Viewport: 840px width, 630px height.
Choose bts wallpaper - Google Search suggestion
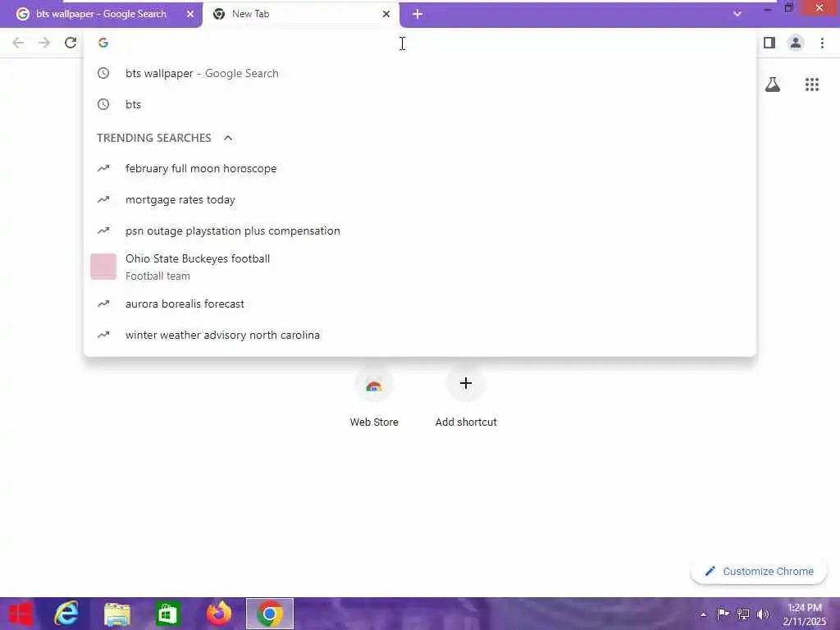point(420,73)
